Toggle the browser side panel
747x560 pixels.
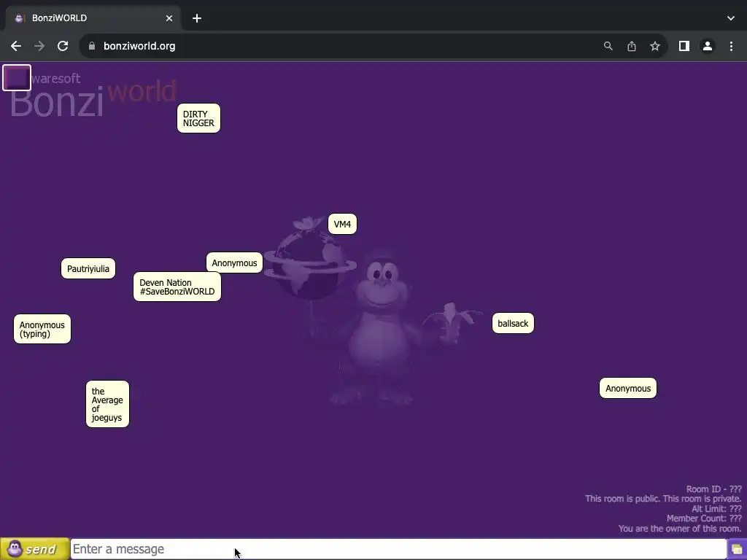[x=684, y=46]
